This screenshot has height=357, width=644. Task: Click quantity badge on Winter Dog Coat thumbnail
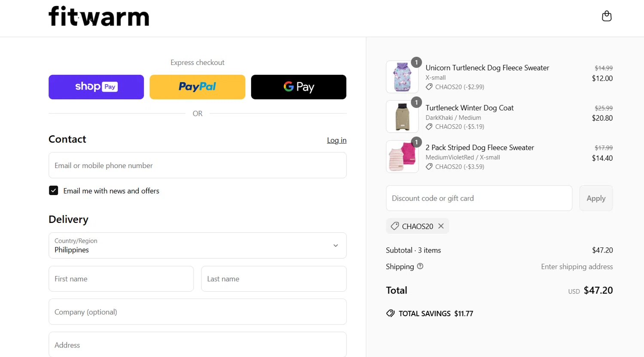[x=416, y=102]
